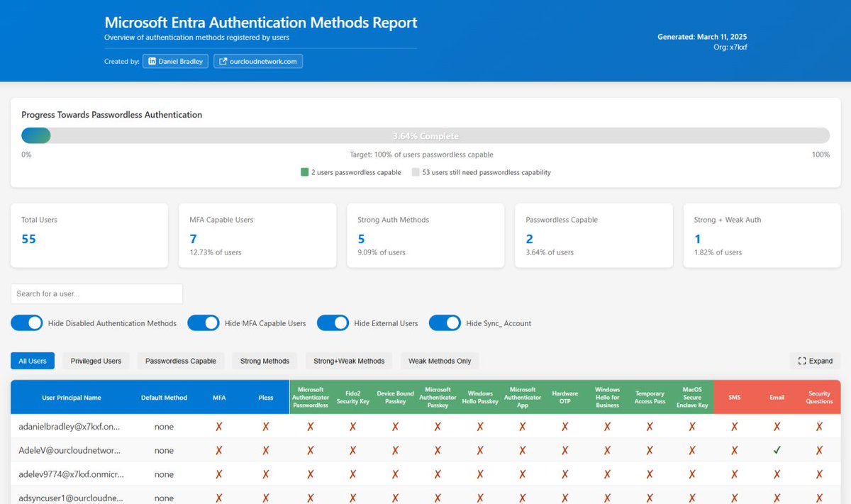The height and width of the screenshot is (504, 851).
Task: Click the Total Users card
Action: 89,235
